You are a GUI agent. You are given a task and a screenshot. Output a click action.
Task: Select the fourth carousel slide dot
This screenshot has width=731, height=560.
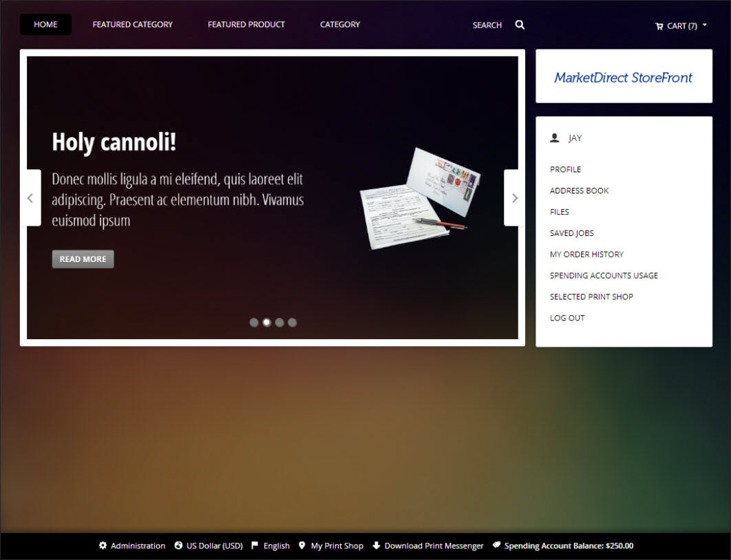click(293, 322)
